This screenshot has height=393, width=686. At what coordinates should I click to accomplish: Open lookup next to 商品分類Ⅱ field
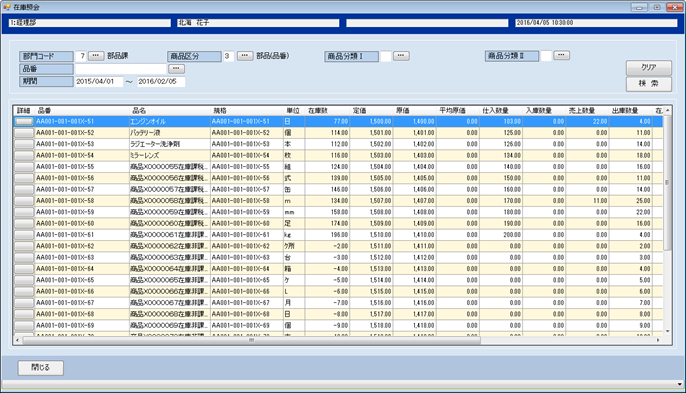tap(561, 55)
